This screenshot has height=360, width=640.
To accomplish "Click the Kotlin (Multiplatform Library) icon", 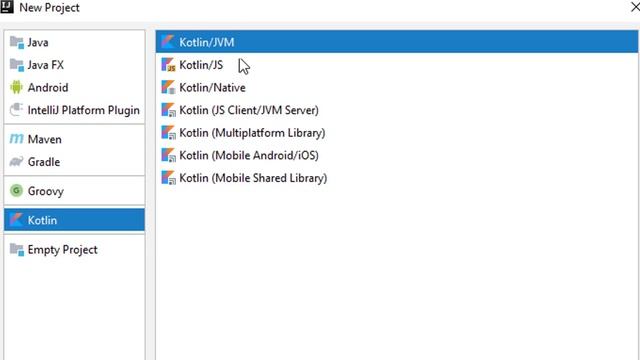I will pos(168,133).
